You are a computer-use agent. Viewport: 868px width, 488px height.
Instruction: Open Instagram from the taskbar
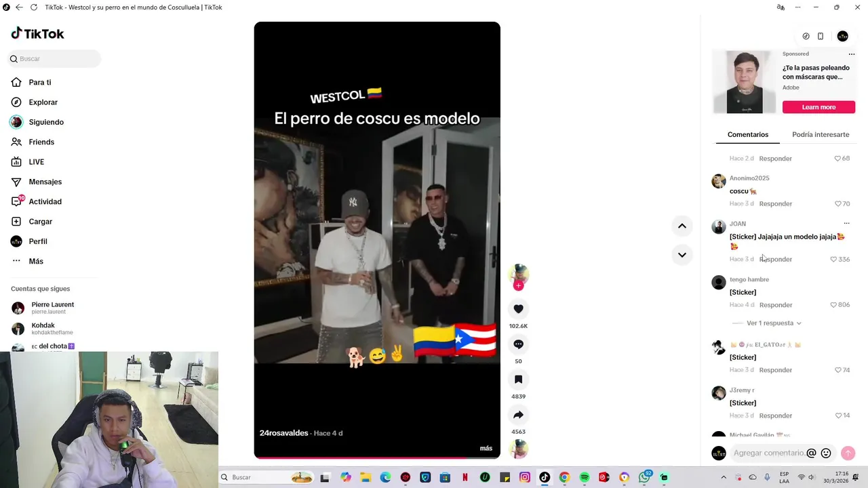[525, 477]
